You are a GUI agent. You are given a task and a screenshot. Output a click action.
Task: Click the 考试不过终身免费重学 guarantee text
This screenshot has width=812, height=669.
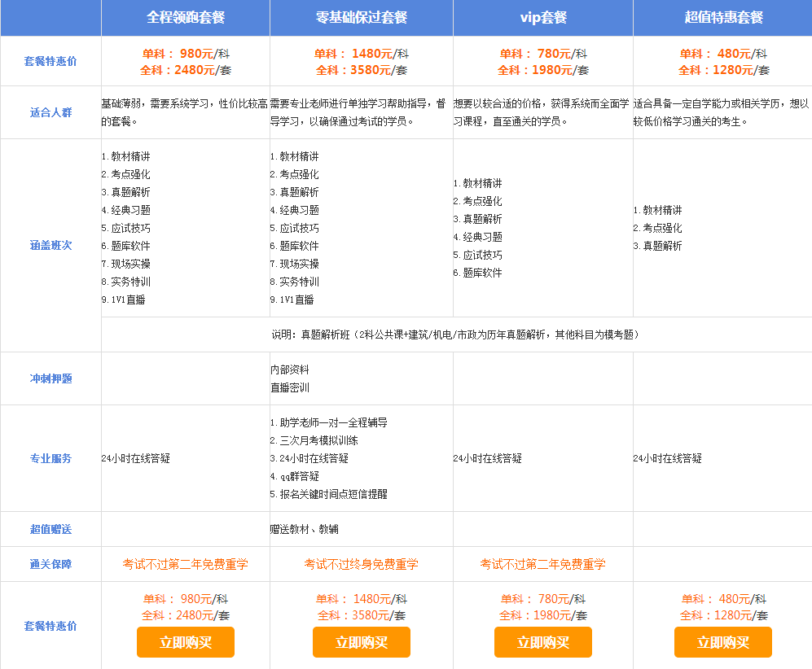tap(361, 564)
